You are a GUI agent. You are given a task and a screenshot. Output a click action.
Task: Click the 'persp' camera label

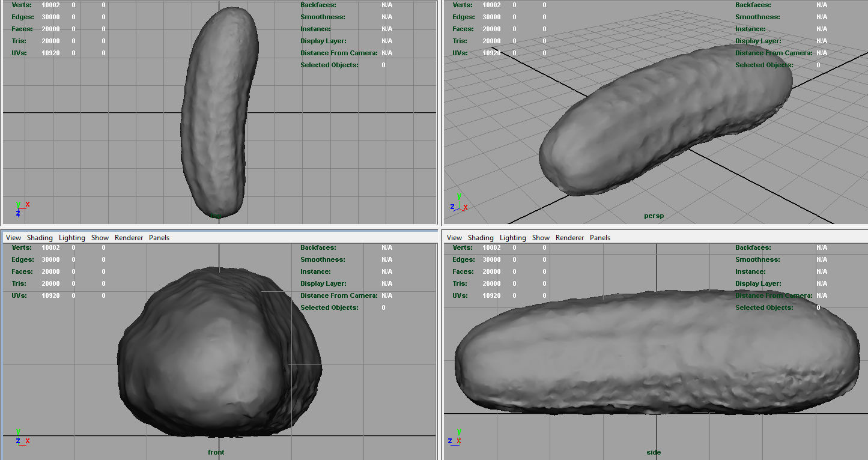tap(654, 216)
